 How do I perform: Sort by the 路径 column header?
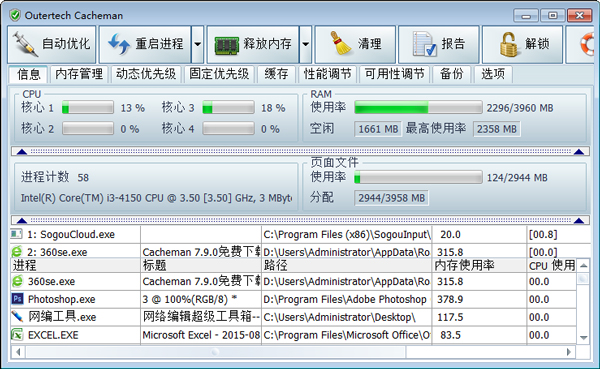point(347,265)
